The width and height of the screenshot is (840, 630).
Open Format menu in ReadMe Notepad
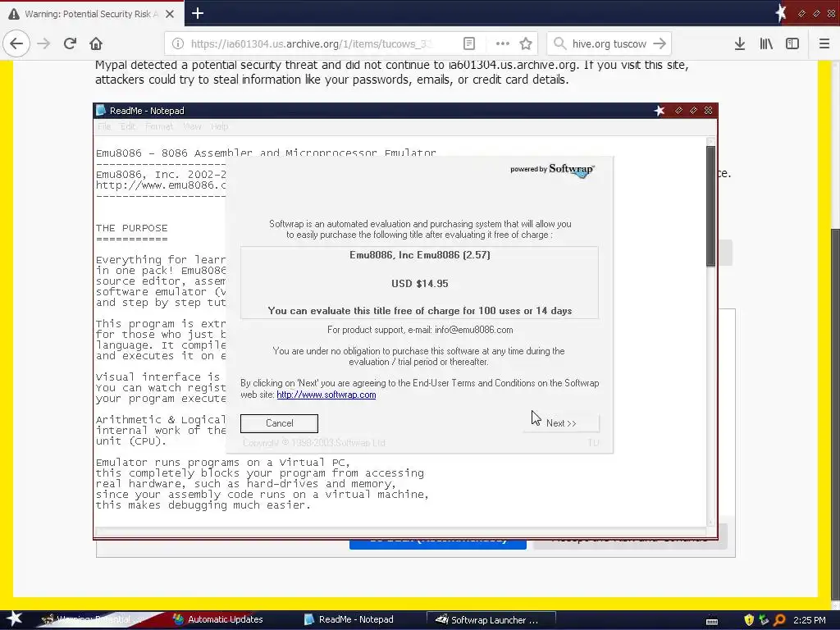(159, 126)
